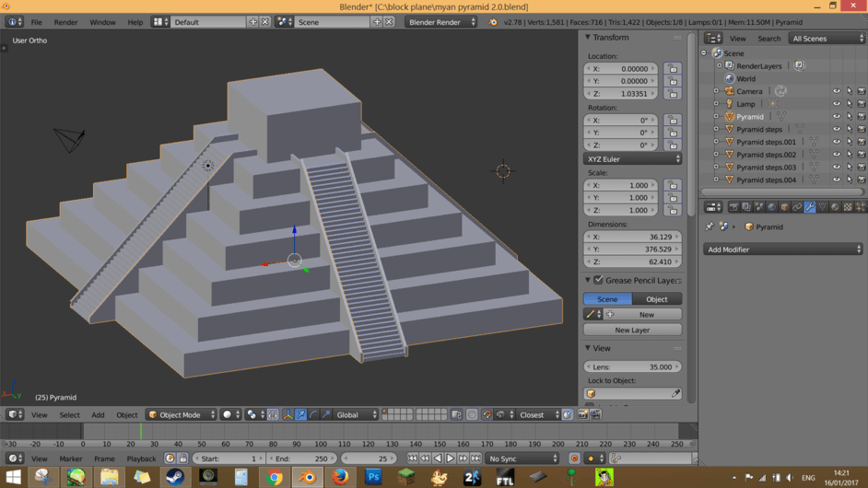Open the Material properties tab icon
868x488 pixels.
[835, 207]
